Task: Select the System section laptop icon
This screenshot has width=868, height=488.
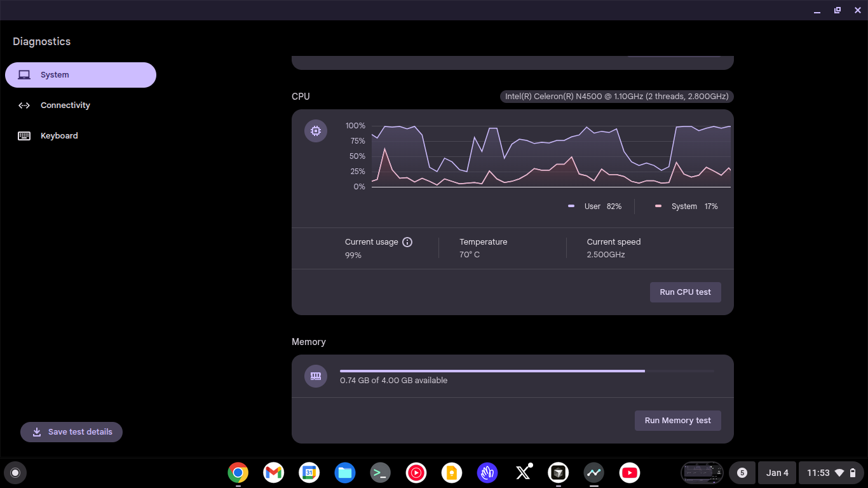Action: tap(24, 74)
